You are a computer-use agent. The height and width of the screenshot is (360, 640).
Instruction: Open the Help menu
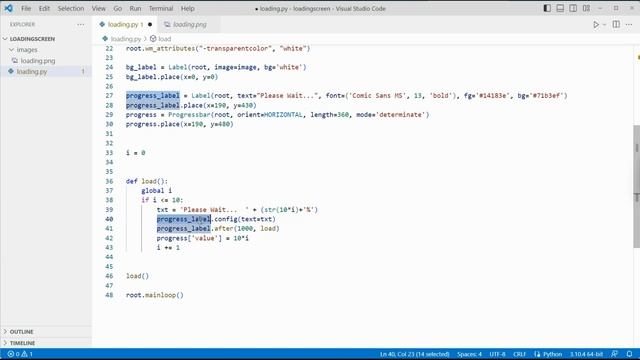(x=187, y=9)
